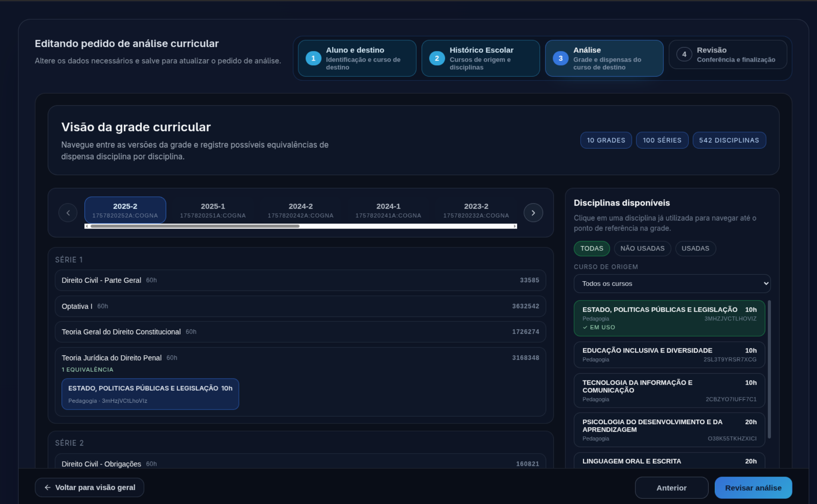The height and width of the screenshot is (504, 817).
Task: Switch to grade version 2024-2
Action: (300, 210)
